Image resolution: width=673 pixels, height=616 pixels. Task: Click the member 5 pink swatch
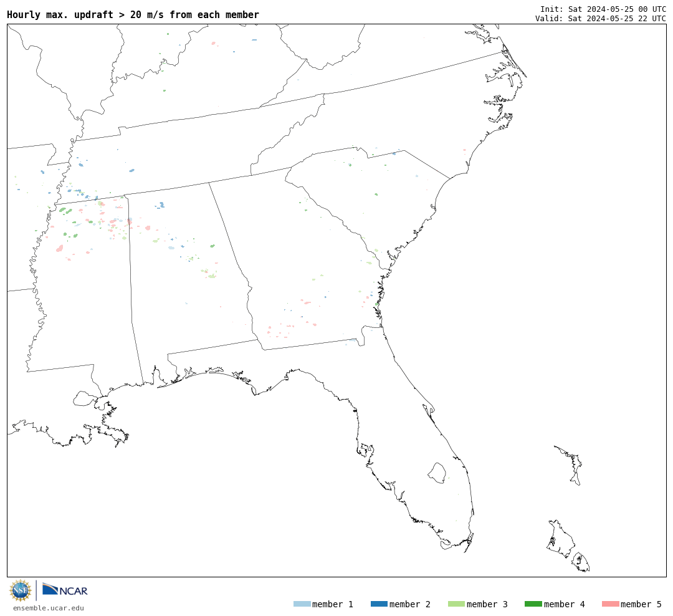610,604
